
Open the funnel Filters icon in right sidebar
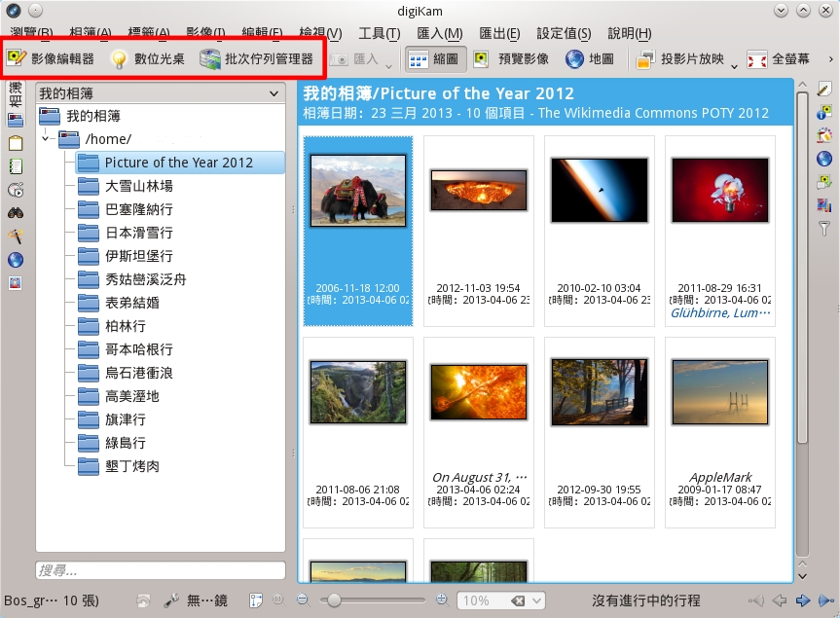click(823, 229)
